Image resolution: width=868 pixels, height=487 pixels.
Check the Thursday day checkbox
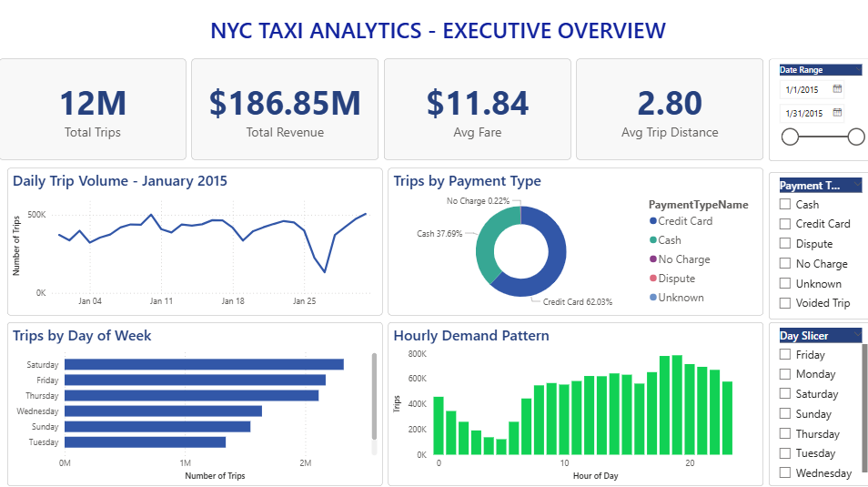pyautogui.click(x=785, y=433)
